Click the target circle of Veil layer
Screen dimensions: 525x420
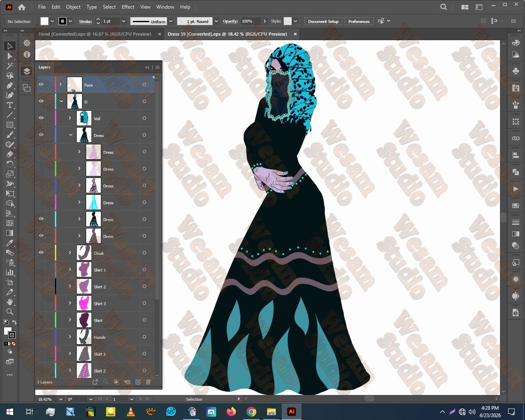pyautogui.click(x=144, y=118)
